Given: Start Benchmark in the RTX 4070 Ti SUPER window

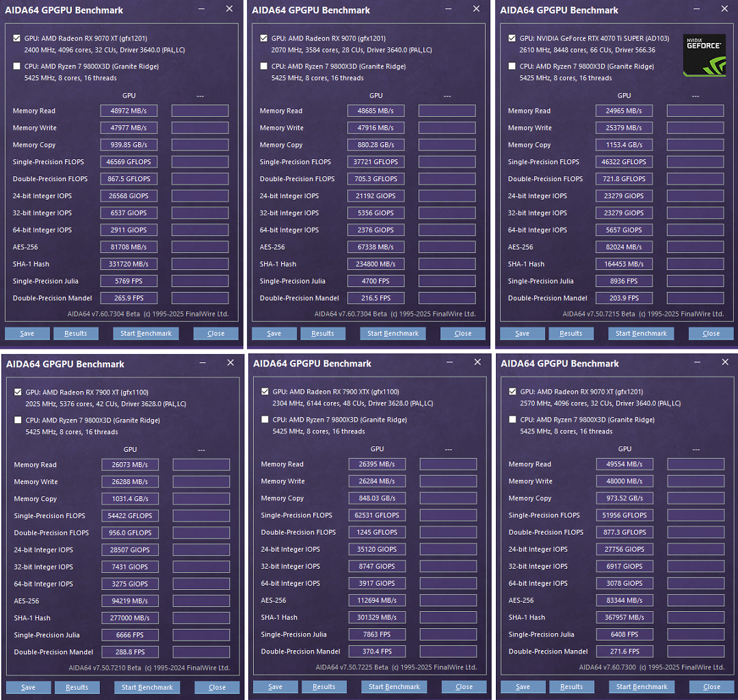Looking at the screenshot, I should [641, 334].
